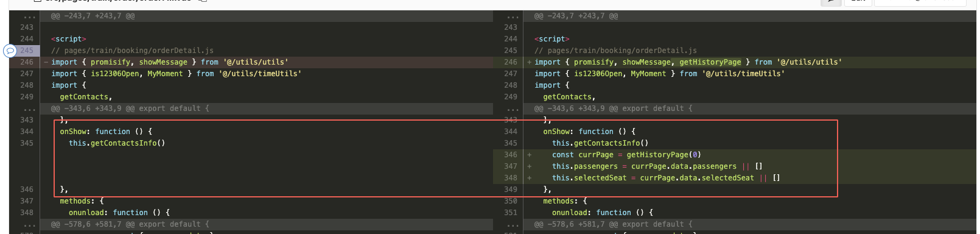Select old-side hunk header @@ -243,7 +243,7 @@
This screenshot has height=234, width=980.
coord(93,16)
